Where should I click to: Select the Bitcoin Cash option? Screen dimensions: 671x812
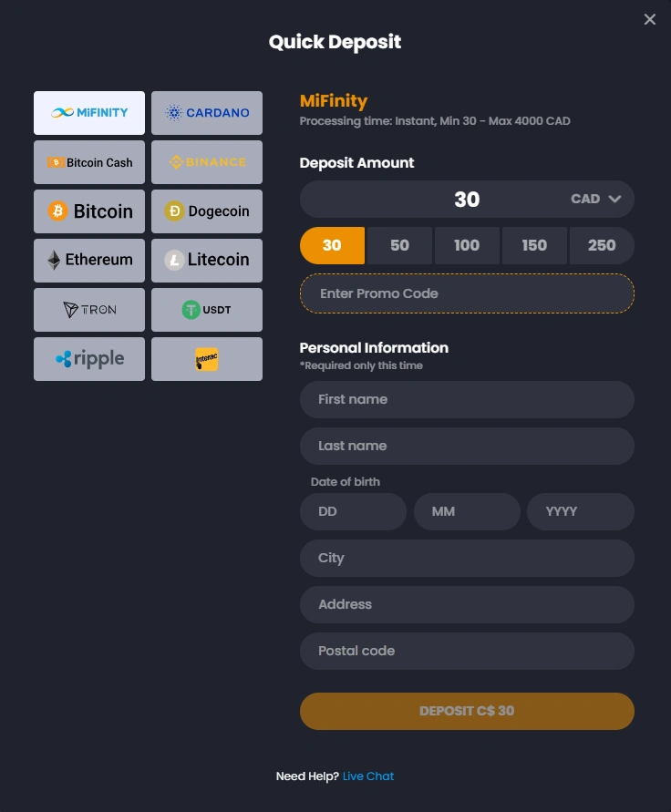[89, 162]
